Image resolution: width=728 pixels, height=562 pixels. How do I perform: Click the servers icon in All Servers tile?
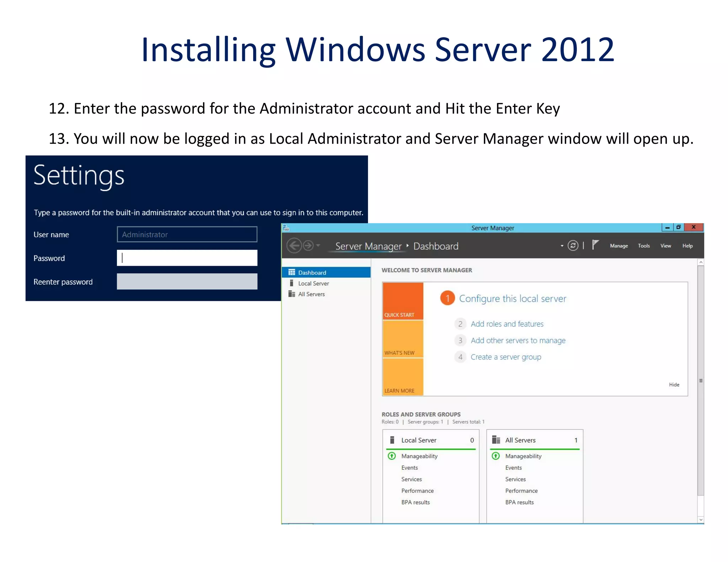coord(496,440)
